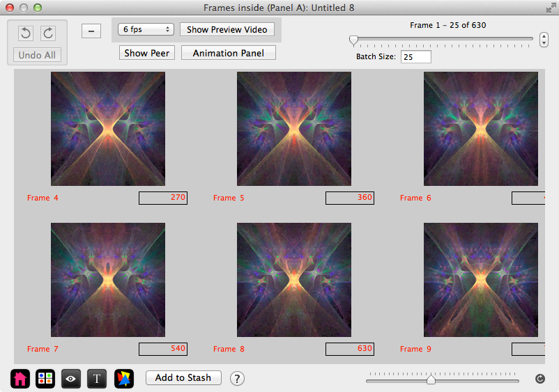This screenshot has height=392, width=559.
Task: Click the question mark help icon
Action: pyautogui.click(x=237, y=379)
